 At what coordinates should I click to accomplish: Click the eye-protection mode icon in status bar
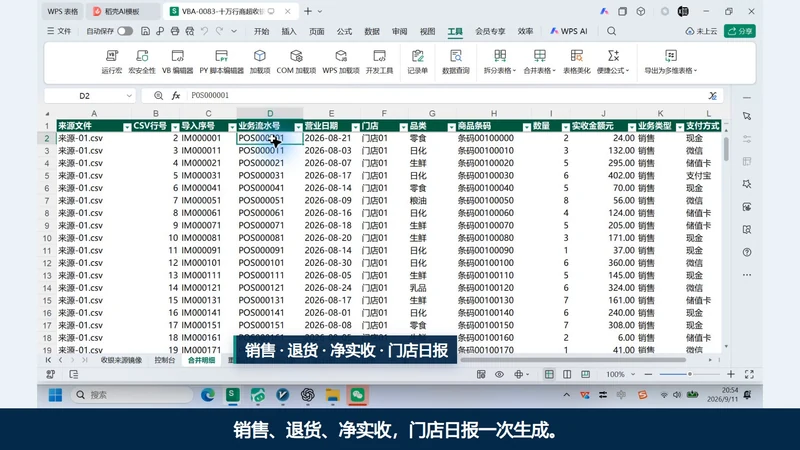499,374
